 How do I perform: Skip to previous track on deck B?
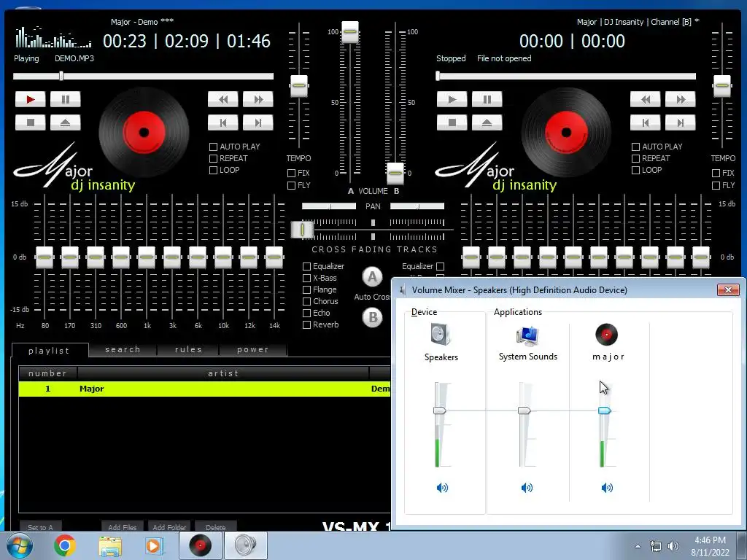click(646, 122)
